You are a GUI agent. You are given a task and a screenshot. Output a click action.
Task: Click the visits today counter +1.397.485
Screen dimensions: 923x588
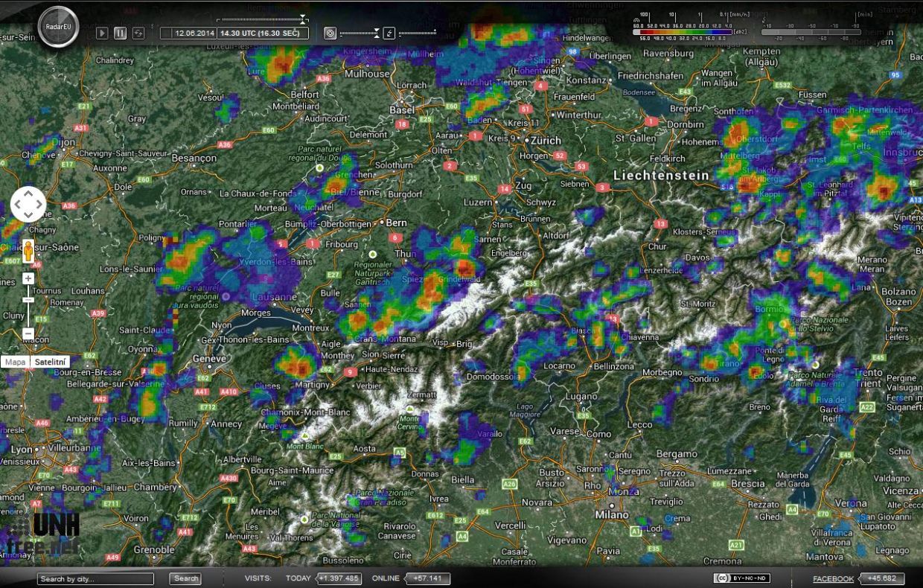[x=338, y=578]
